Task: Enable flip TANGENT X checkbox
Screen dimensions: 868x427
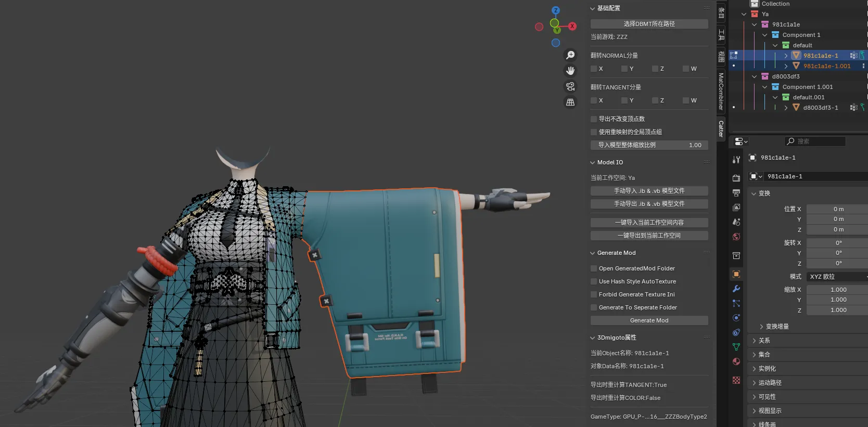Action: [x=594, y=100]
